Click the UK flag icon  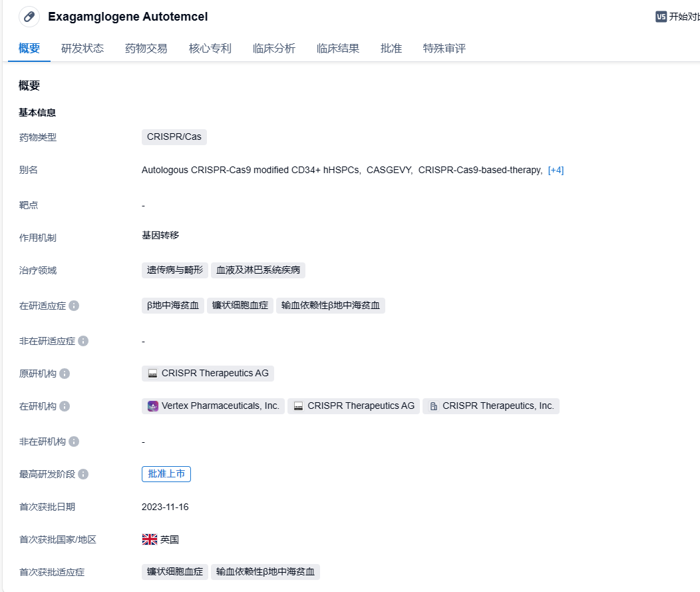tap(150, 539)
